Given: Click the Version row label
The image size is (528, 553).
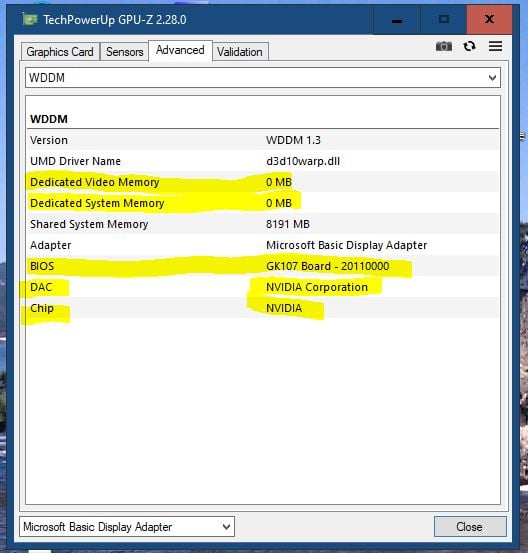Looking at the screenshot, I should [49, 140].
